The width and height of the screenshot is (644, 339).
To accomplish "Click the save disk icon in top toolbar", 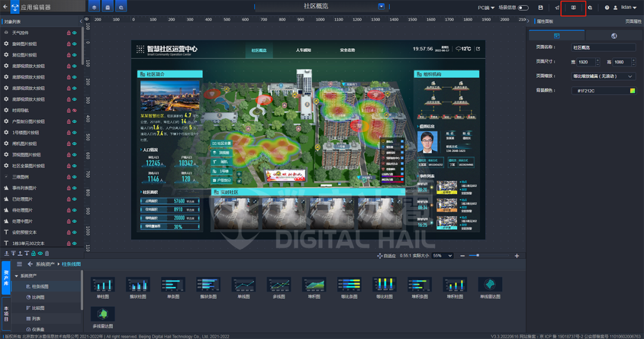I will (x=540, y=7).
